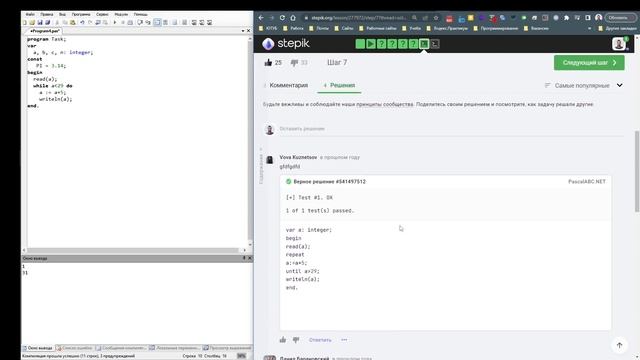Image resolution: width=640 pixels, height=360 pixels.
Task: Click the browser Home icon
Action: [293, 18]
